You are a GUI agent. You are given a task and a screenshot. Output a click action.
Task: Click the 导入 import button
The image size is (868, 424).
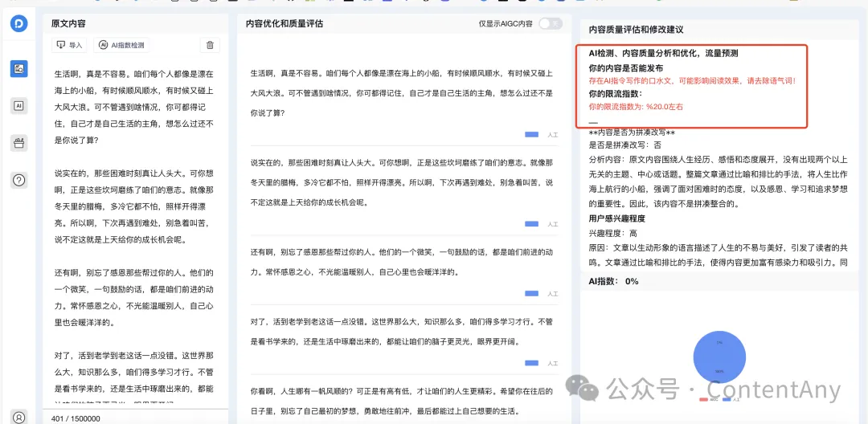pos(69,45)
